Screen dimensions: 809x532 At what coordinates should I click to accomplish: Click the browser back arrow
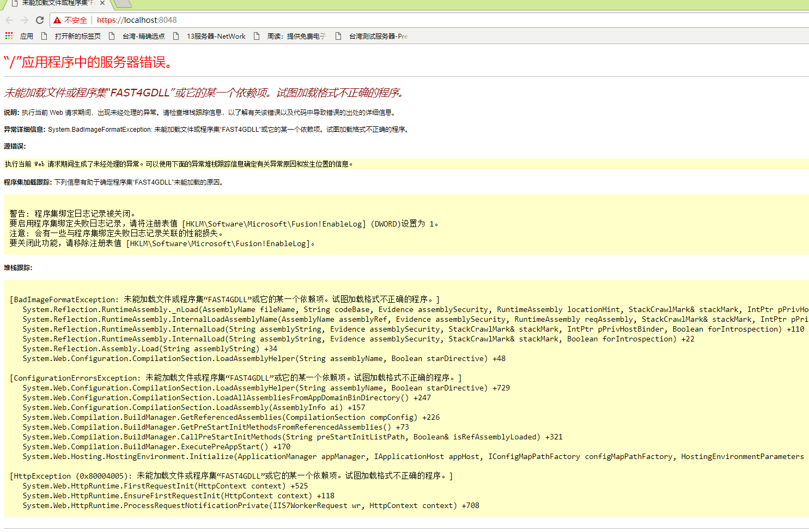coord(9,20)
